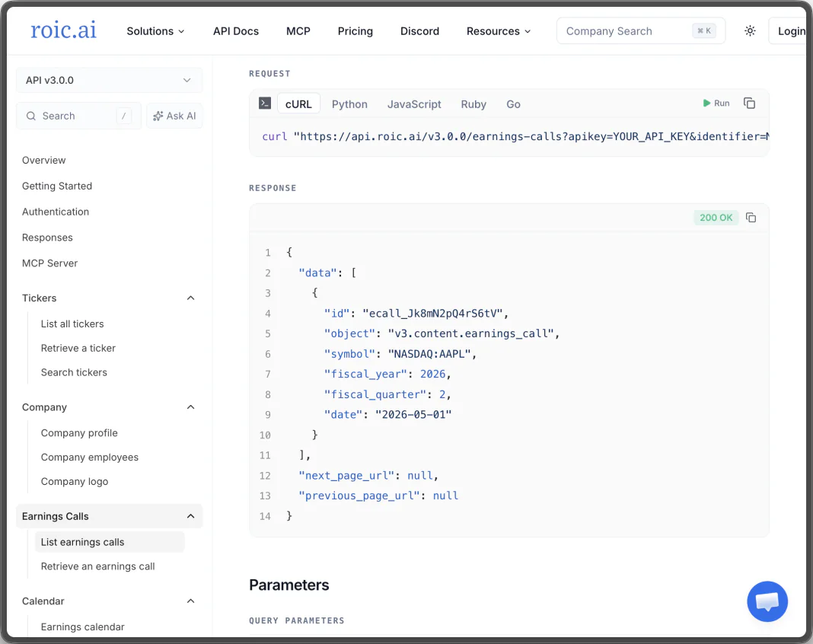This screenshot has height=644, width=813.
Task: Focus the Company Search field
Action: [x=641, y=31]
